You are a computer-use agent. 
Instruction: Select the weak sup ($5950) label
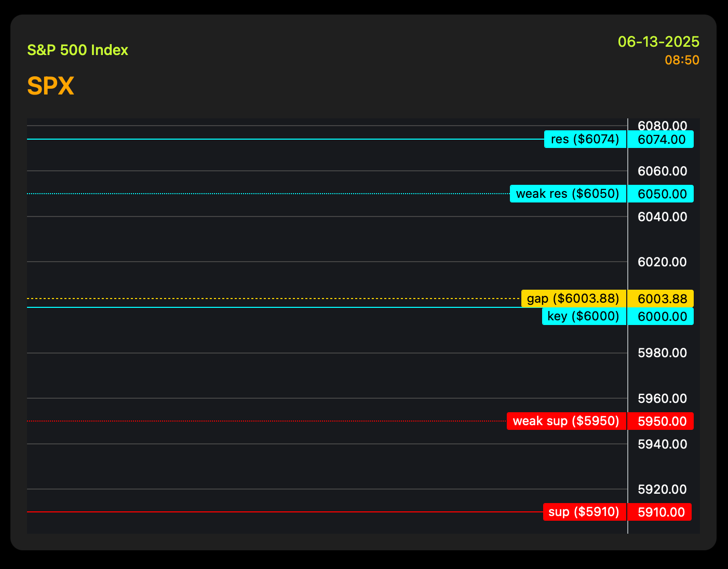point(567,421)
